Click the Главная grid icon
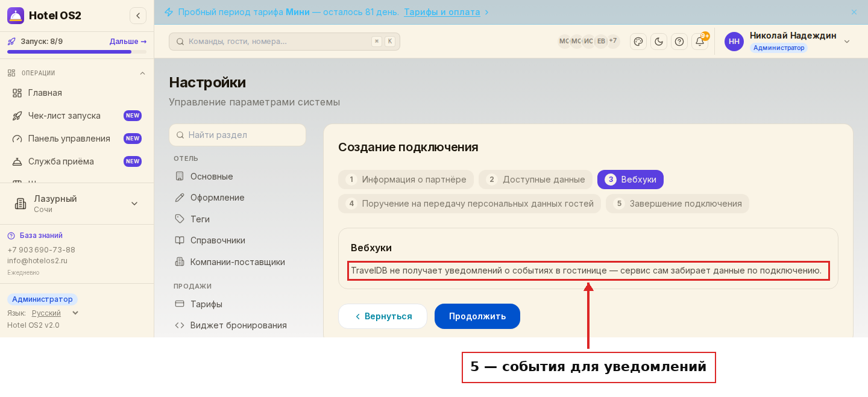This screenshot has height=397, width=868. coord(17,93)
